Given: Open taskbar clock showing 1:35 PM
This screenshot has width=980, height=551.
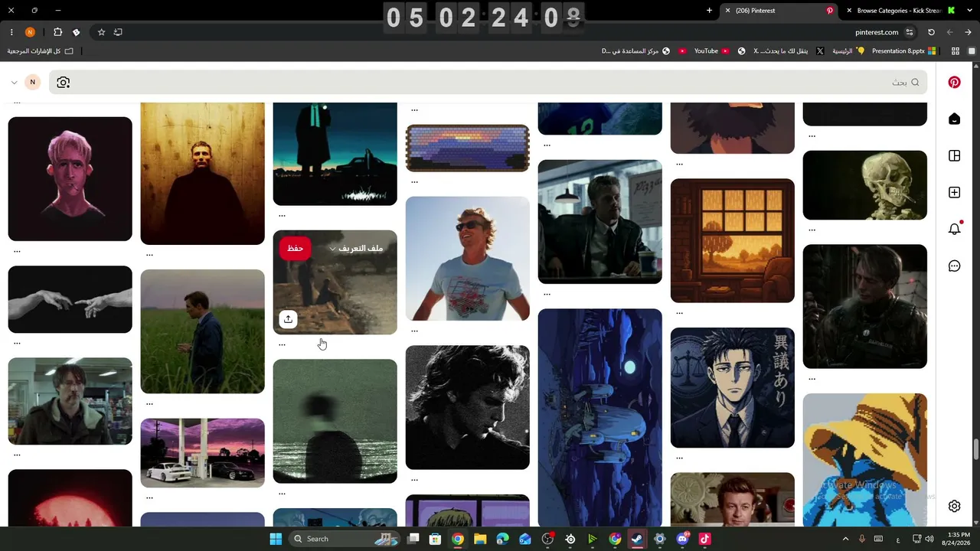Looking at the screenshot, I should tap(958, 538).
